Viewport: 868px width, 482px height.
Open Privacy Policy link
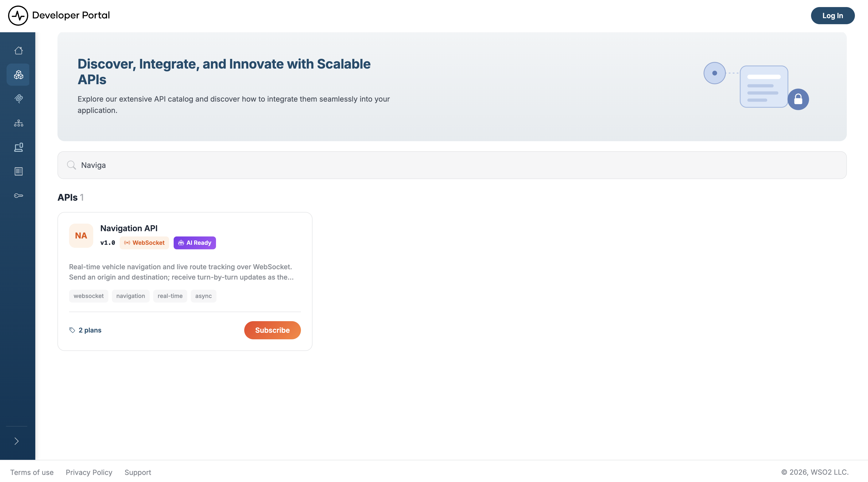coord(89,472)
